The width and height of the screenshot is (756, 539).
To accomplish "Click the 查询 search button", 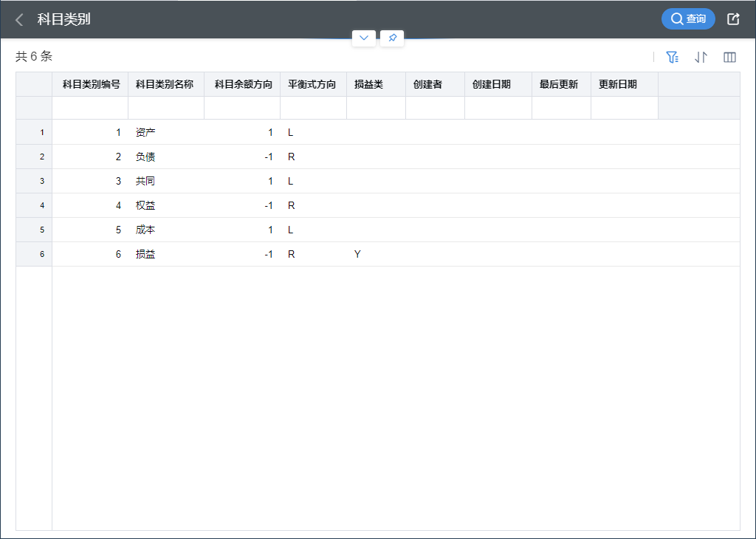I will tap(688, 18).
